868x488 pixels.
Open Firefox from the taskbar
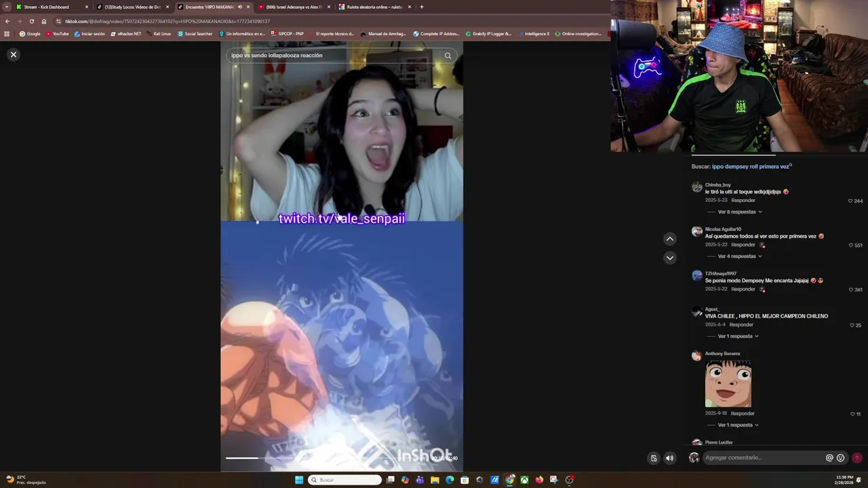point(539,480)
